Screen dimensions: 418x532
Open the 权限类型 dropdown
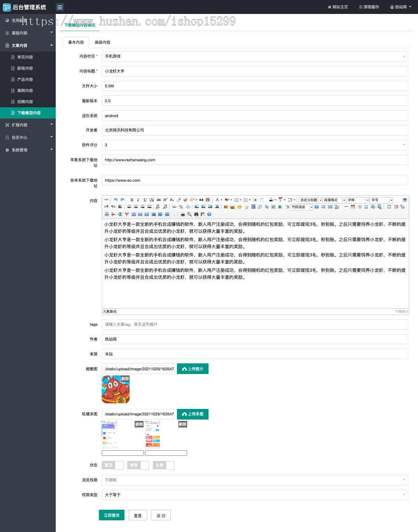[255, 495]
